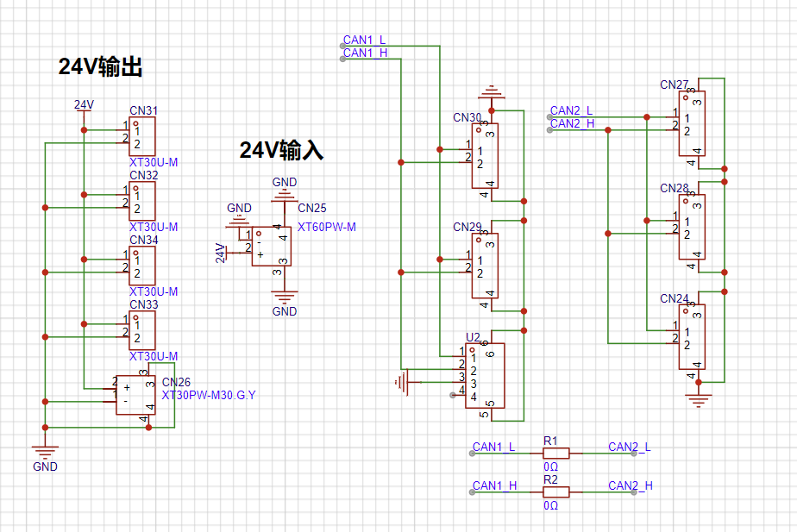Click the 24V输出 title text
797x532 pixels.
[x=100, y=67]
